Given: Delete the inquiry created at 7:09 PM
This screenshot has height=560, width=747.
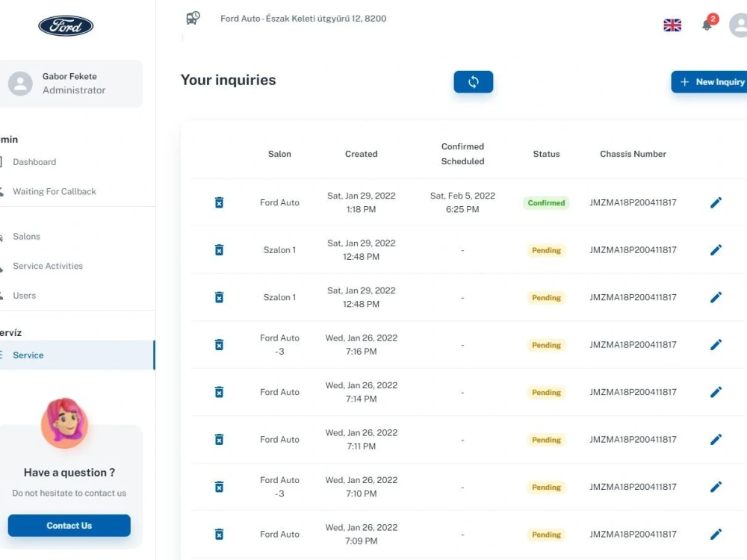Looking at the screenshot, I should coord(219,534).
